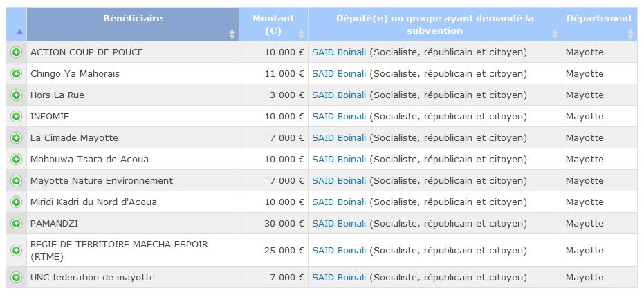Expand the PAMANDZI row details
This screenshot has width=644, height=297.
coord(16,224)
